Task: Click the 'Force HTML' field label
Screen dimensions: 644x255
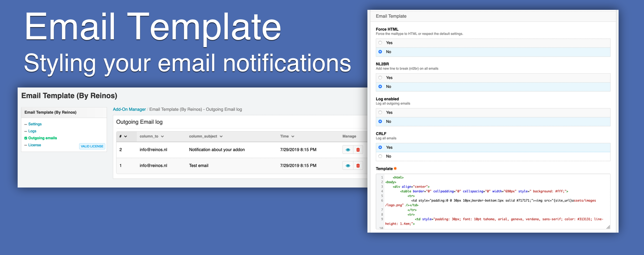Action: pos(387,29)
